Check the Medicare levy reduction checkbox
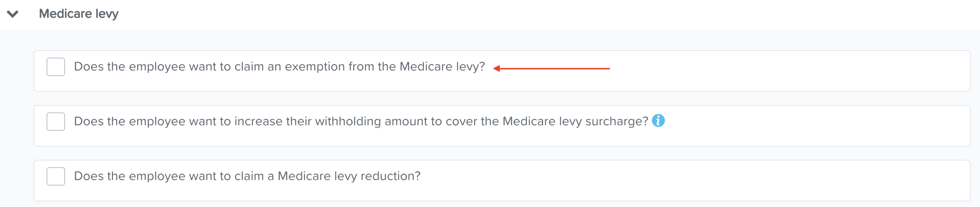This screenshot has height=207, width=980. coord(56,176)
